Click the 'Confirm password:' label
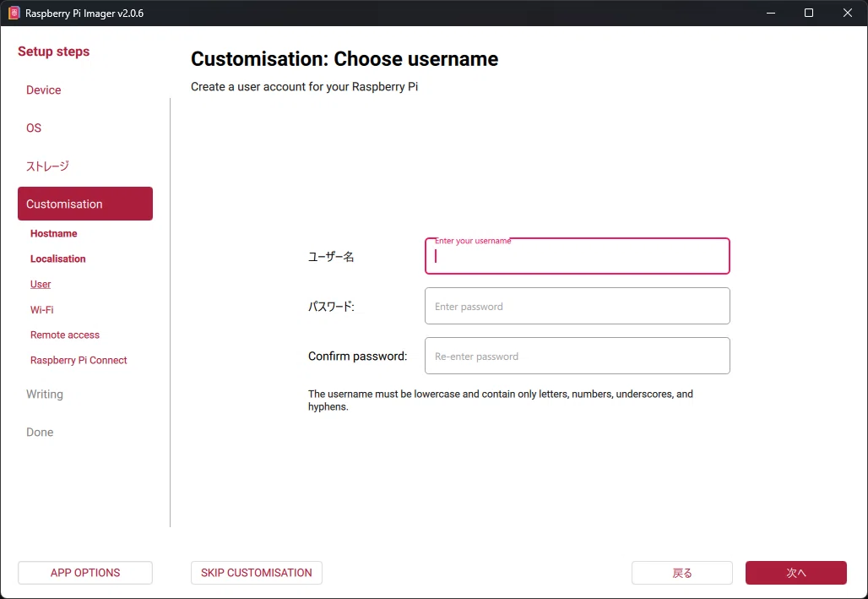This screenshot has height=599, width=868. tap(358, 356)
